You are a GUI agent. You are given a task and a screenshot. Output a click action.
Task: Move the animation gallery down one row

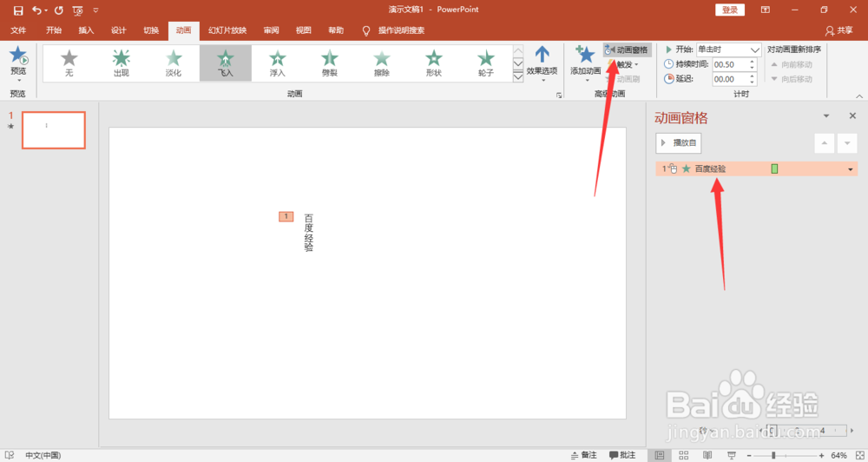click(x=518, y=64)
